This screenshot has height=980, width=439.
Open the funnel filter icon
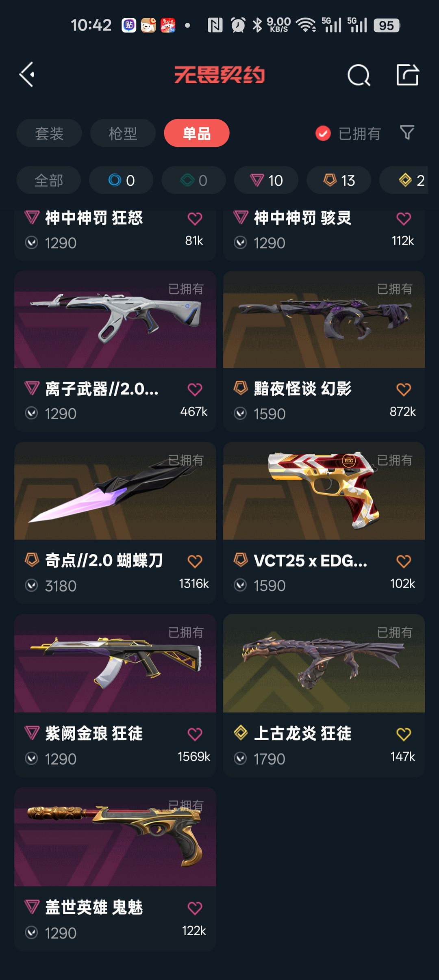pos(407,133)
